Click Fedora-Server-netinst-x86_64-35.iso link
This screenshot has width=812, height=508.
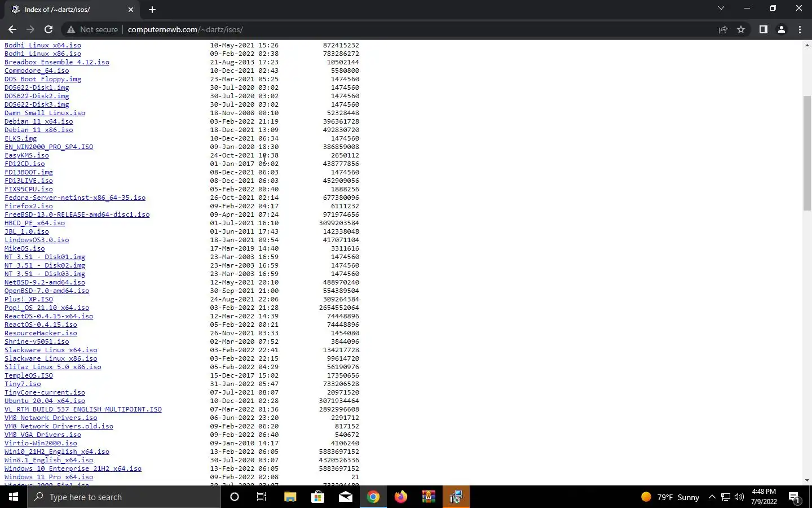point(75,198)
